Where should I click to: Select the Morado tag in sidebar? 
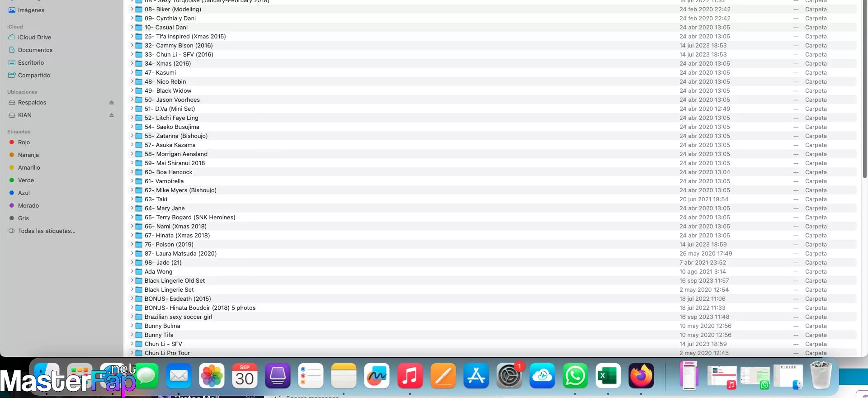click(28, 205)
